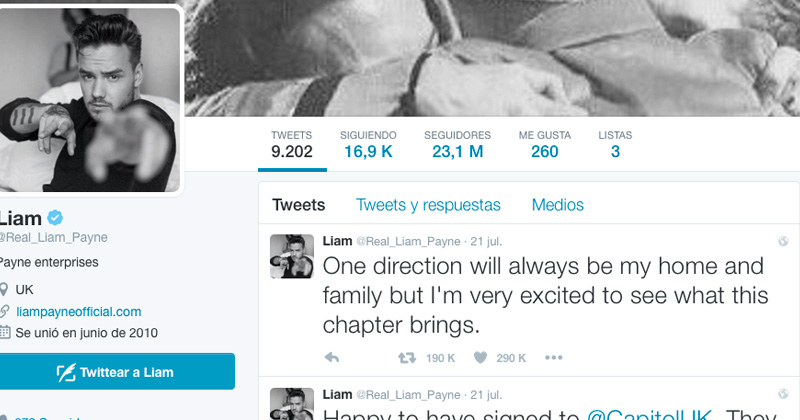
Task: Click the location pin icon near UK
Action: (4, 290)
